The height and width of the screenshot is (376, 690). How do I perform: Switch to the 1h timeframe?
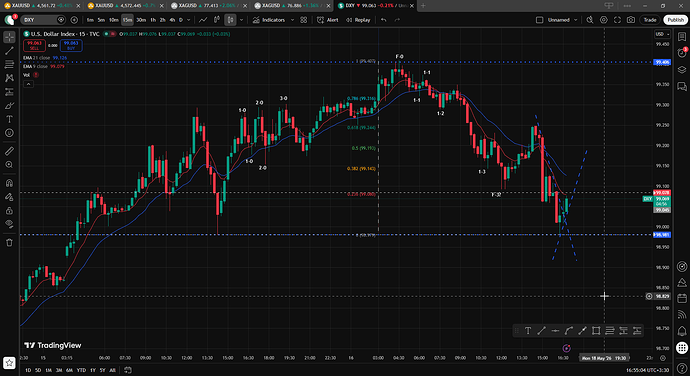pyautogui.click(x=153, y=20)
